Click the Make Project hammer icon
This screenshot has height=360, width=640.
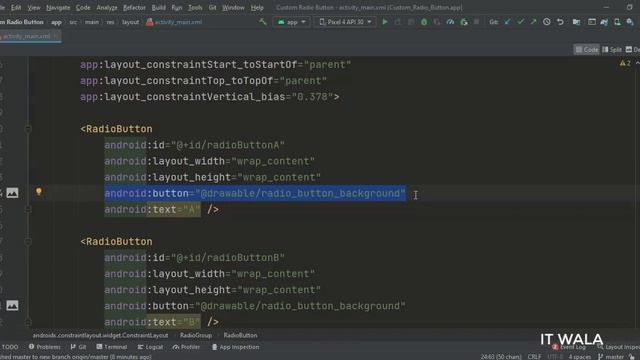click(263, 22)
